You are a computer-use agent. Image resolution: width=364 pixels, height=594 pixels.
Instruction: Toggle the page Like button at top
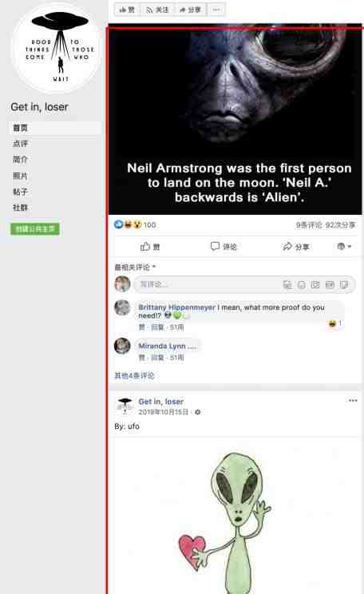[x=127, y=10]
